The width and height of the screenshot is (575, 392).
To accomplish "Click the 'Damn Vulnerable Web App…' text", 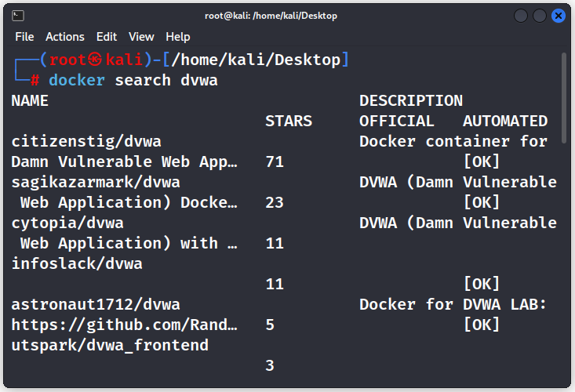I will coord(124,162).
